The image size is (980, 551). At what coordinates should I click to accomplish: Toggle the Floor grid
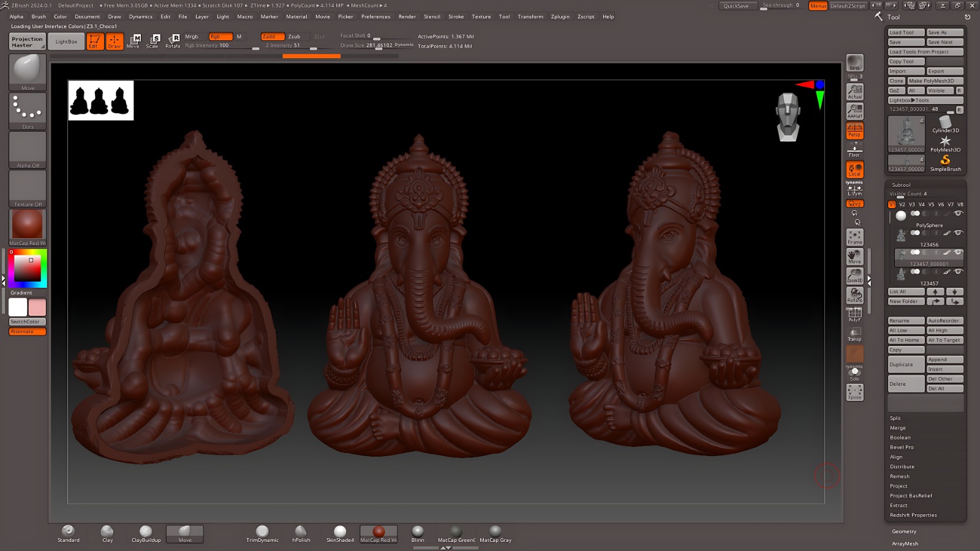pos(854,150)
